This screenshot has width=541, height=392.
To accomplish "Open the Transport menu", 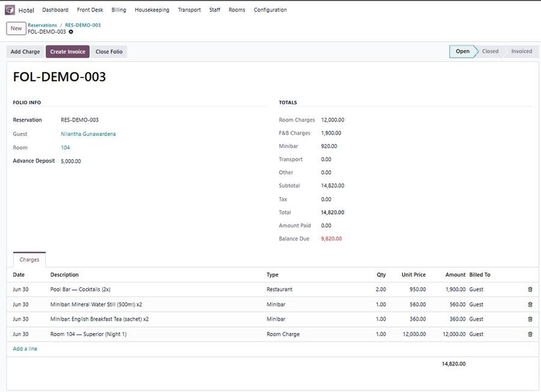I will point(189,10).
